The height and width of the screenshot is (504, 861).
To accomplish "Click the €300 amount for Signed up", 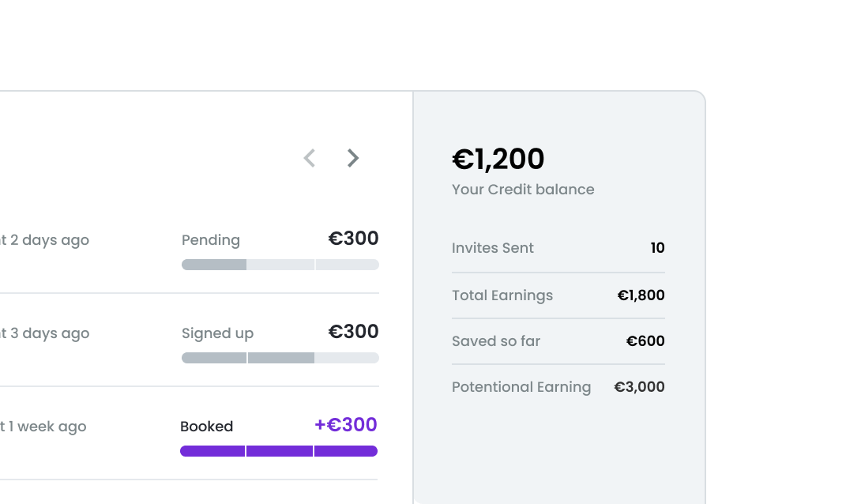I will pos(353,332).
